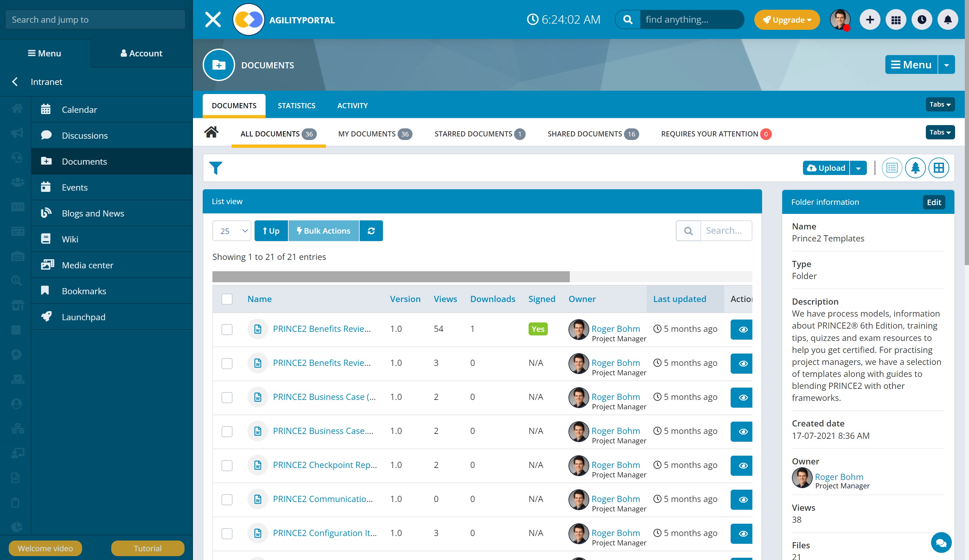Open the apps grid icon in header
The image size is (969, 560).
(x=896, y=19)
